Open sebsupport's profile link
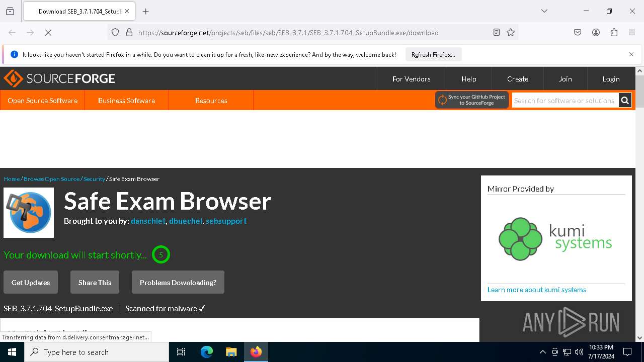 pos(226,221)
